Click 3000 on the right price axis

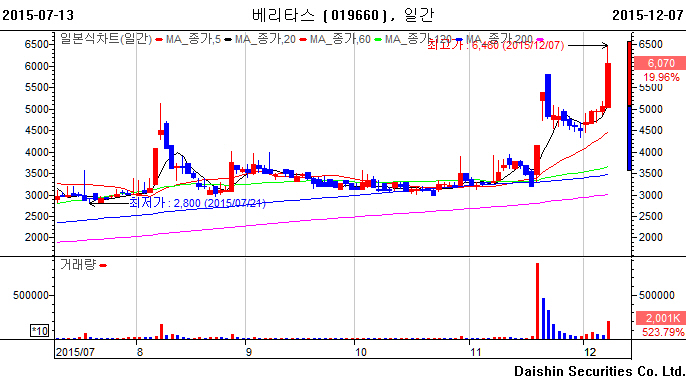point(650,195)
